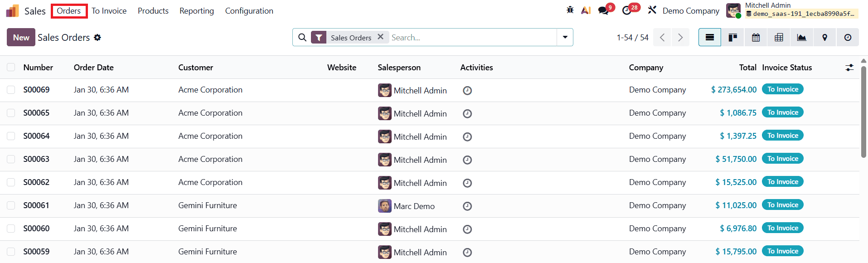Click the search magnifier icon
The height and width of the screenshot is (263, 868).
pos(302,37)
